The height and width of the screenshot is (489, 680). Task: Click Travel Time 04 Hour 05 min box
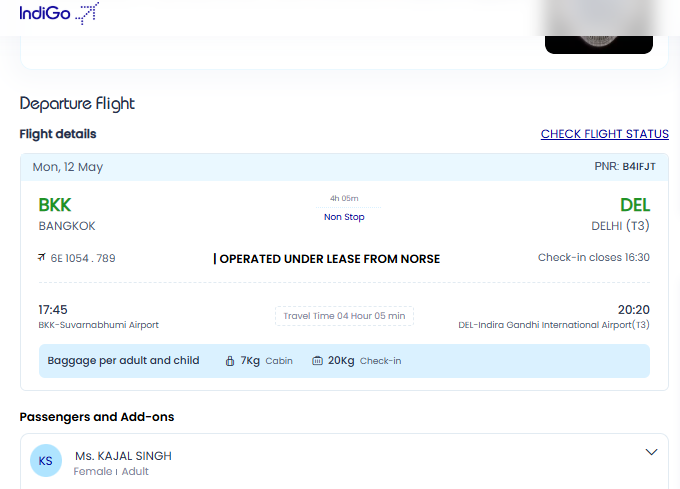tap(344, 316)
